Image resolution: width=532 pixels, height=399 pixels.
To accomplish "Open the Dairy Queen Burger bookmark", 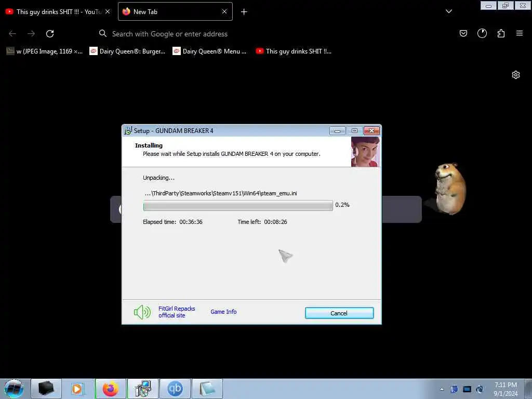I will [x=127, y=51].
